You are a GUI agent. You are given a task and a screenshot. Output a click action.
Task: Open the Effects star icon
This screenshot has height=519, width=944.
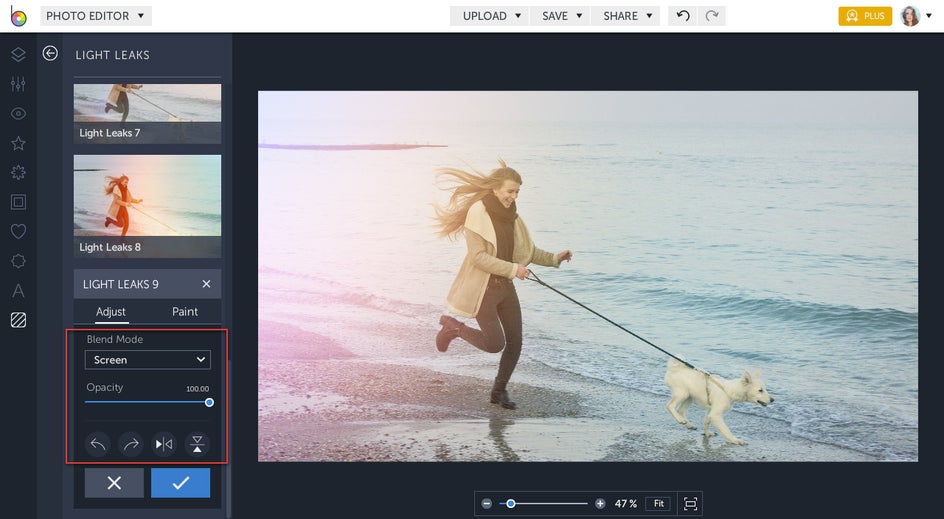18,143
